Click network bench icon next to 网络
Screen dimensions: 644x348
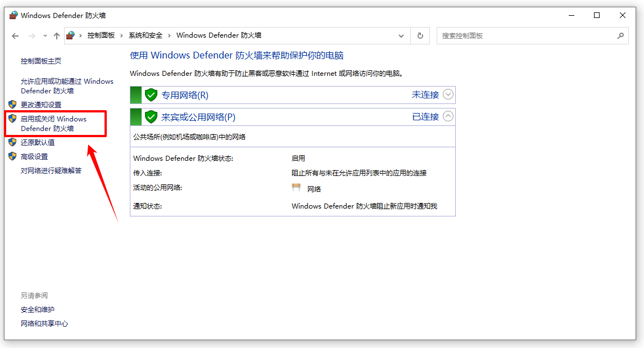point(296,187)
